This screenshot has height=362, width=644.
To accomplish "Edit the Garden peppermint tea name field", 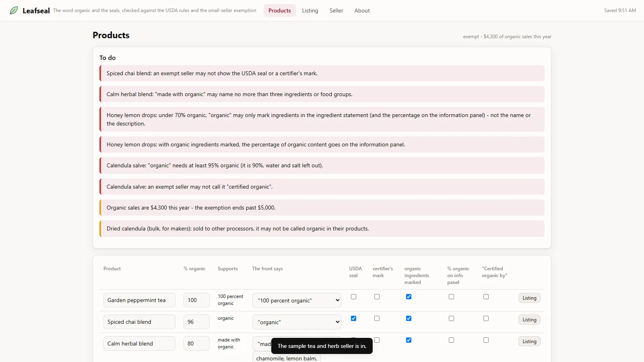I will pos(139,300).
